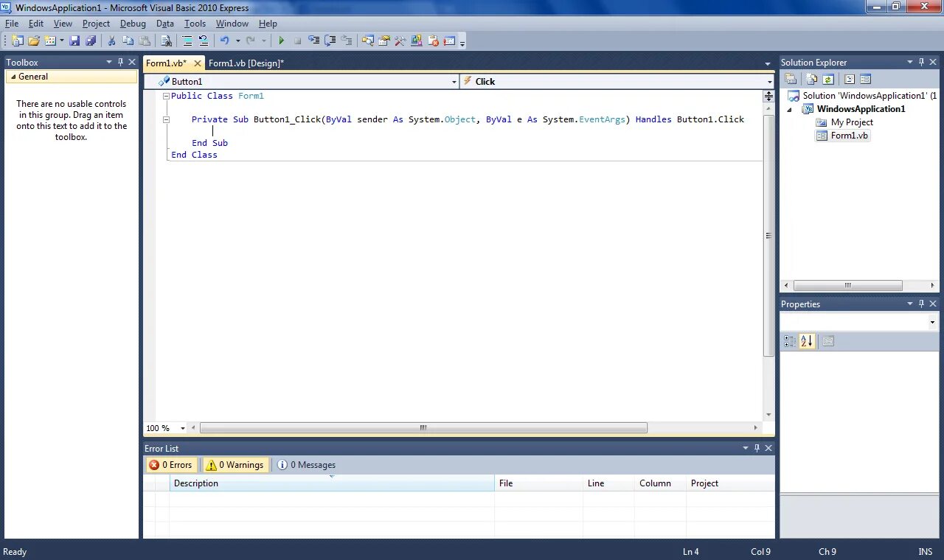Click the editor split-window handle above scrollbar
Image resolution: width=944 pixels, height=560 pixels.
(768, 96)
